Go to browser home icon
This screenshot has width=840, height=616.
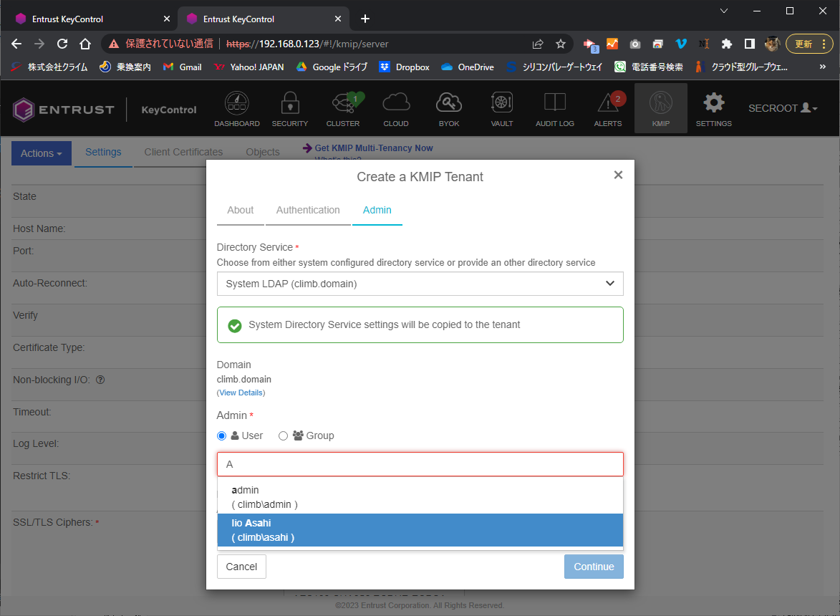coord(85,44)
